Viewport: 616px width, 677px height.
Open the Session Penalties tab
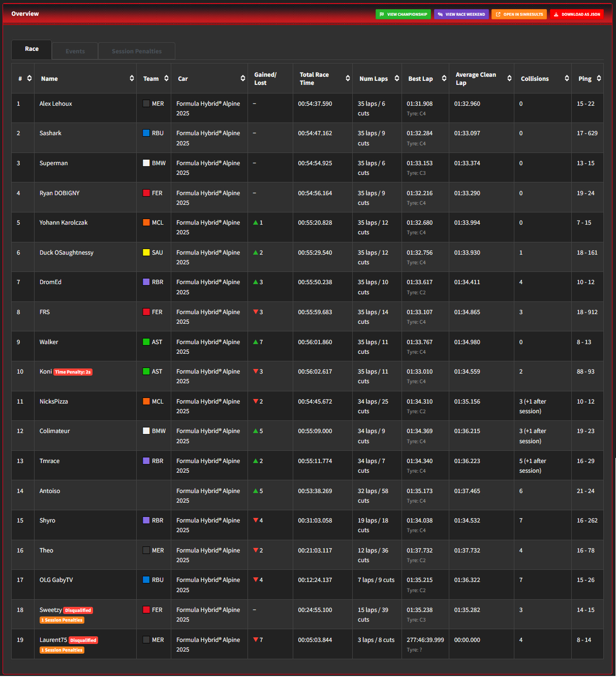137,51
